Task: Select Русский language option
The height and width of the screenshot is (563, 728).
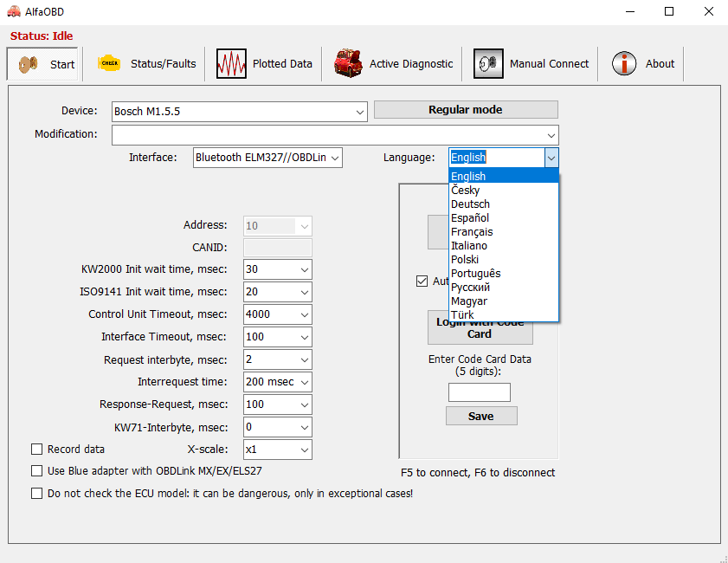Action: pos(504,287)
